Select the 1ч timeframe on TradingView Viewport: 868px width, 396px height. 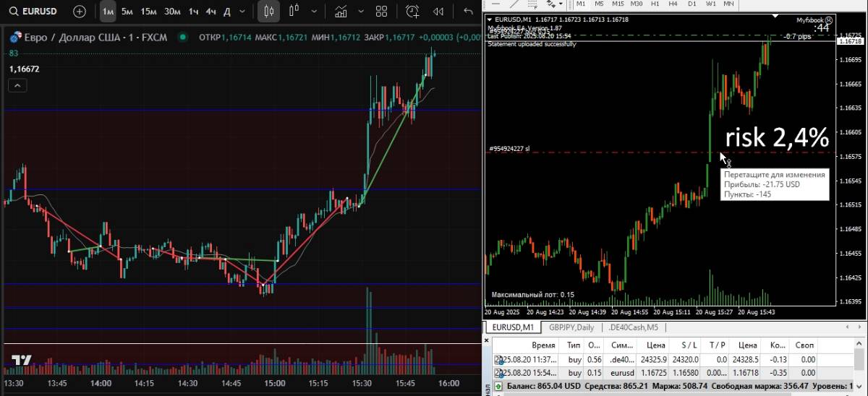[x=193, y=12]
